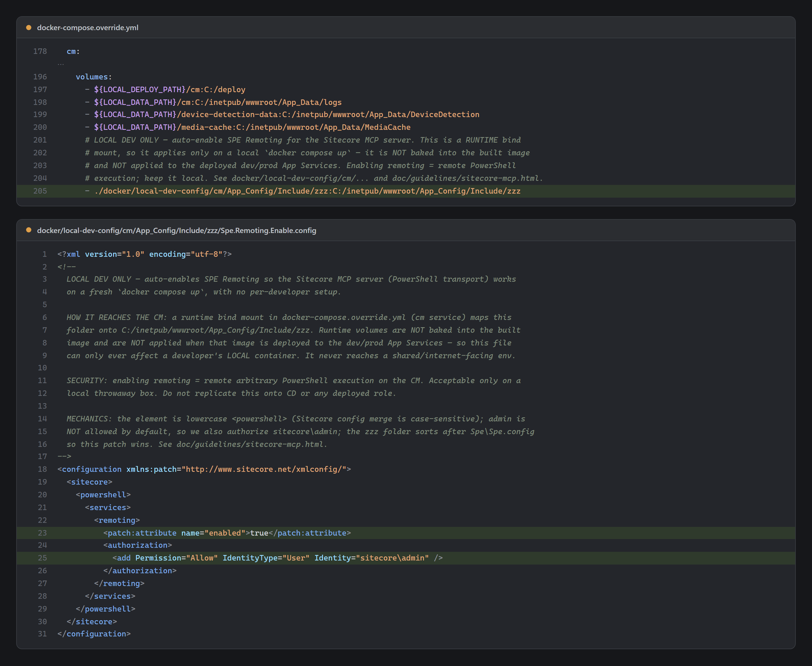Click the collapsed lines ellipsis under cm:
The image size is (812, 666).
pyautogui.click(x=61, y=64)
